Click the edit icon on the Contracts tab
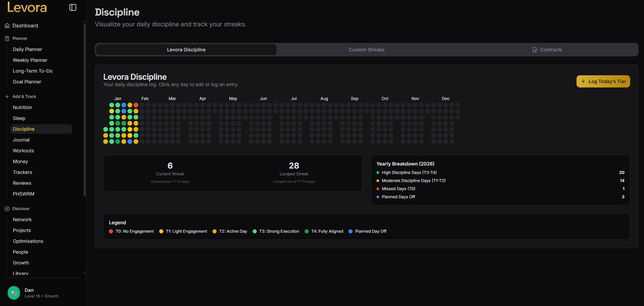Viewport: 644px width, 306px height. 535,49
